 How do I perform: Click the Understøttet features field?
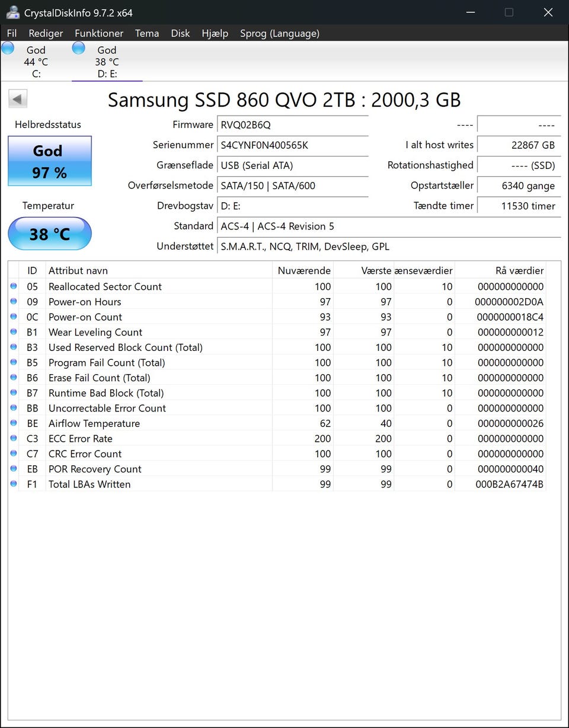click(389, 246)
